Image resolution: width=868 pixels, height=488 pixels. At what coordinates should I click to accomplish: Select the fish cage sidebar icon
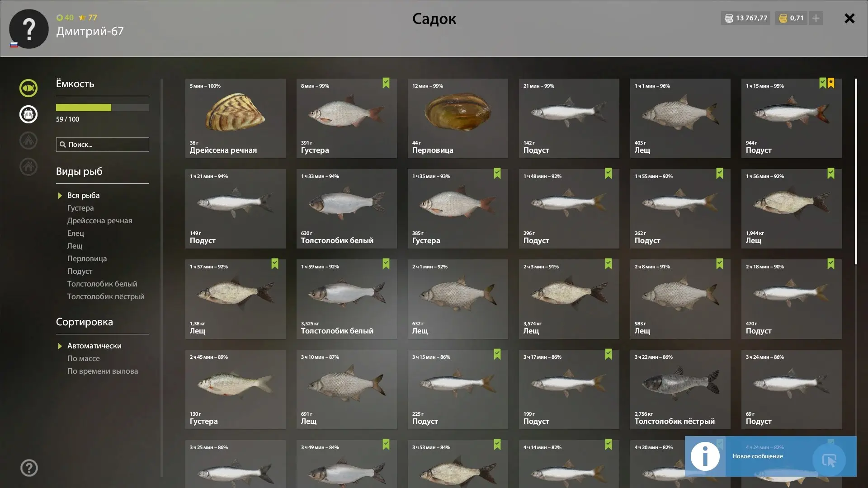(28, 114)
